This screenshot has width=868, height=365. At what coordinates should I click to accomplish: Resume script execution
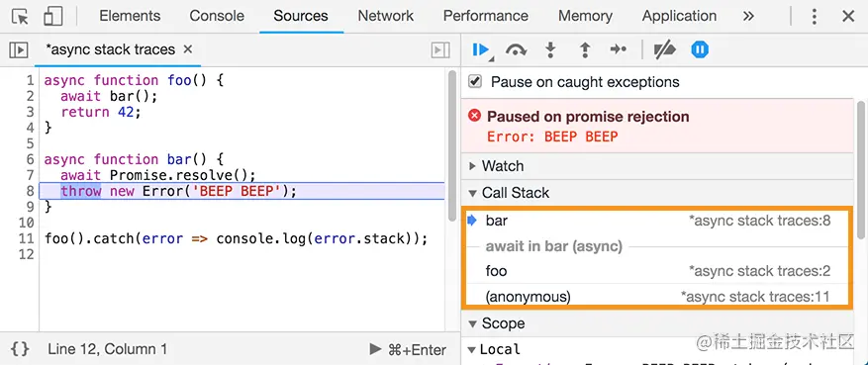pyautogui.click(x=480, y=49)
